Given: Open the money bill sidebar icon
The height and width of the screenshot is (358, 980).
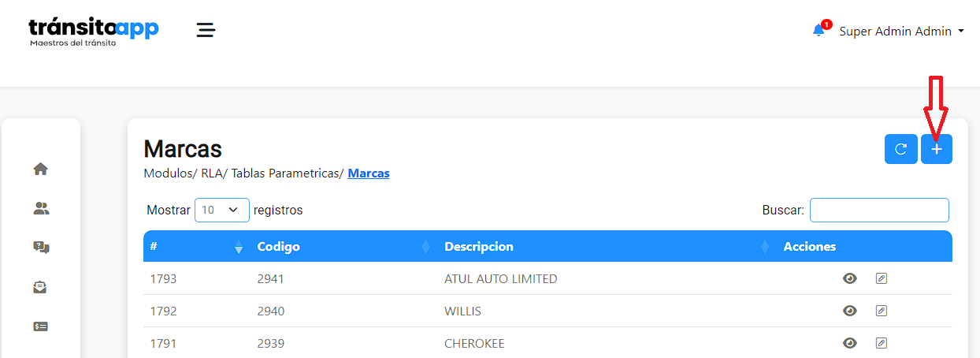Looking at the screenshot, I should 41,326.
